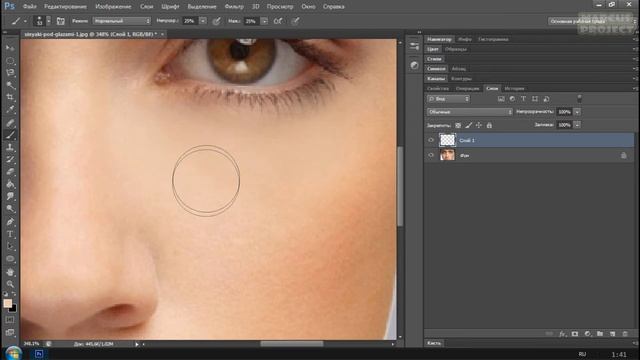Select the Hand tool
This screenshot has height=360, width=640.
click(10, 272)
